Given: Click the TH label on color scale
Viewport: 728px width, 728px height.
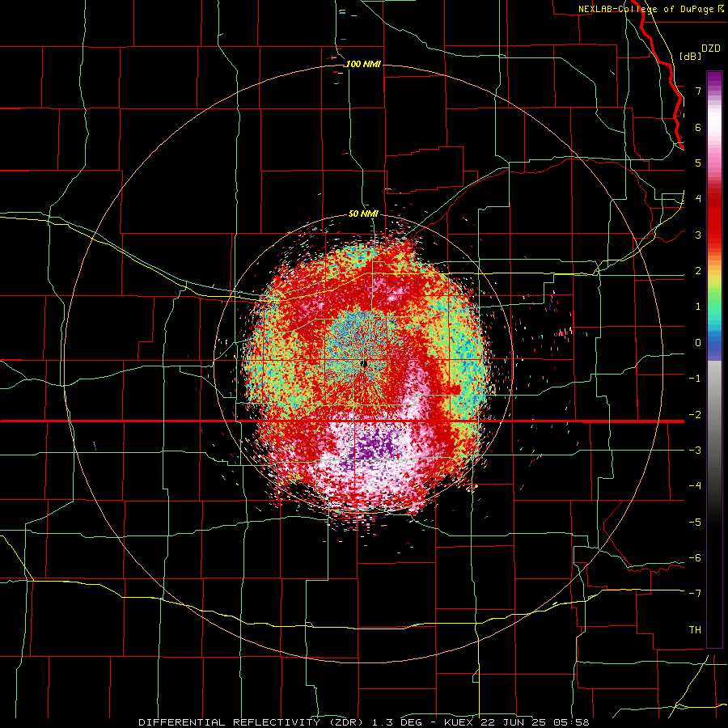Looking at the screenshot, I should click(x=695, y=630).
